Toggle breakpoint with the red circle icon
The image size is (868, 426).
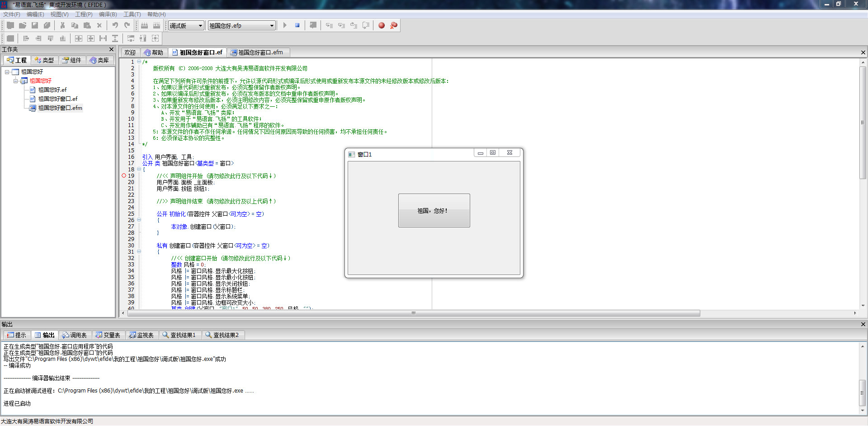point(382,25)
